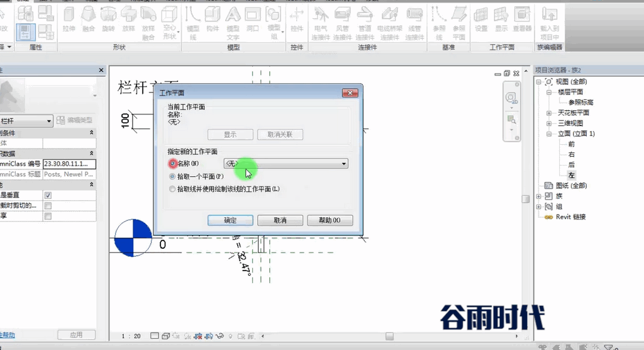Open the work plane name dropdown

point(286,164)
